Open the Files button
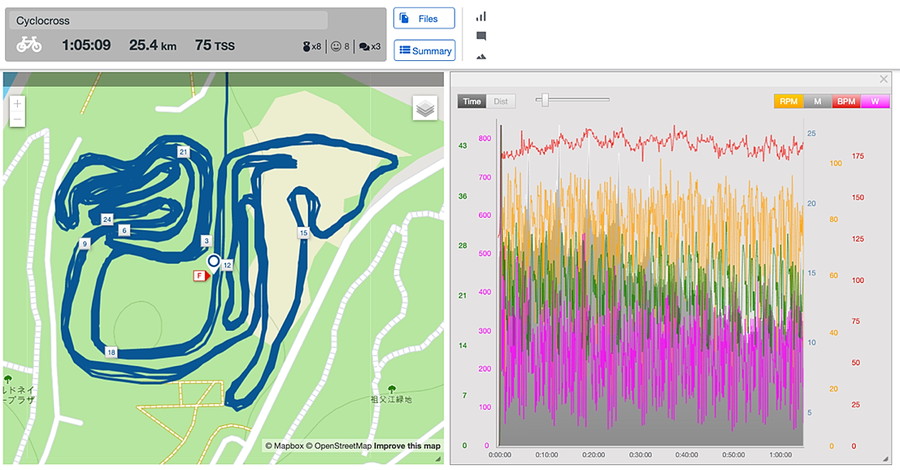Image resolution: width=900 pixels, height=470 pixels. point(424,18)
